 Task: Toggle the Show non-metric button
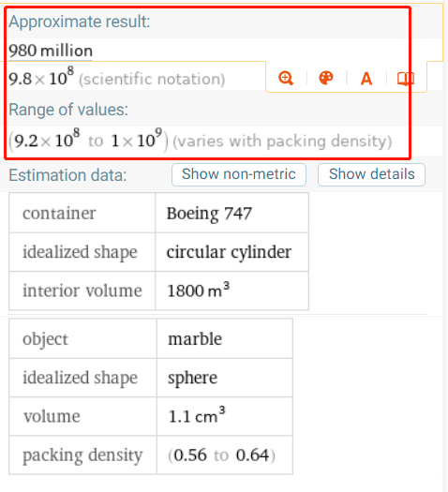point(239,174)
